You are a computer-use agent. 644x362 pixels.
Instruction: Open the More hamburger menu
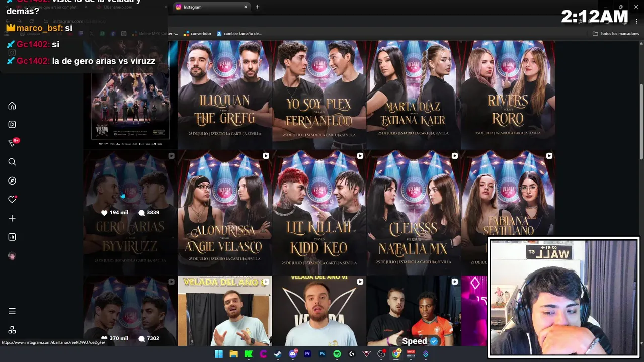tap(12, 311)
